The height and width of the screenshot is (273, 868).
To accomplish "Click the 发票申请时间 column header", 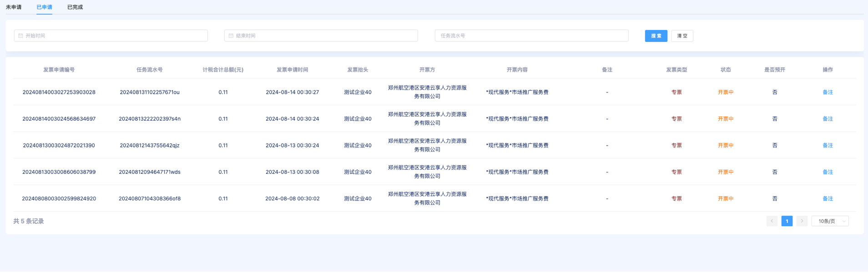I will (292, 70).
